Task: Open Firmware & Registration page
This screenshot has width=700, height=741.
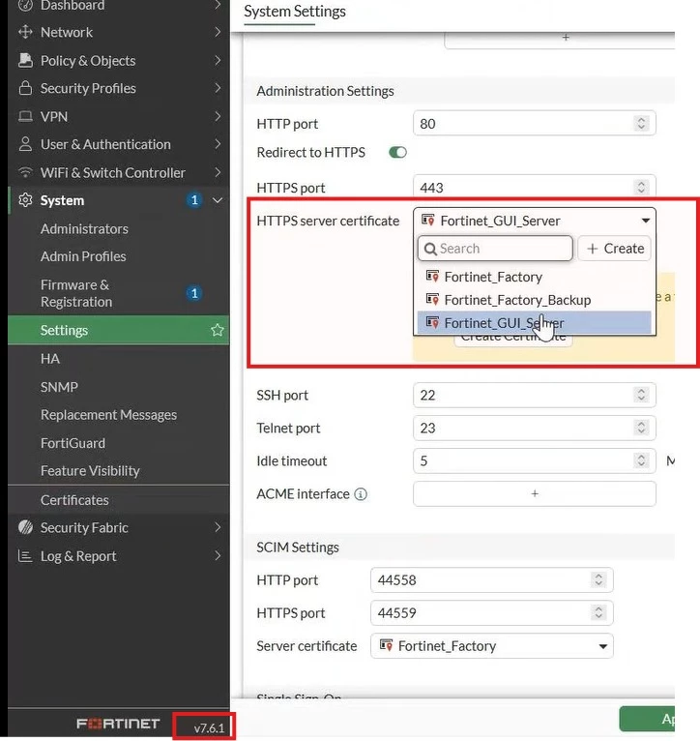Action: pos(76,293)
